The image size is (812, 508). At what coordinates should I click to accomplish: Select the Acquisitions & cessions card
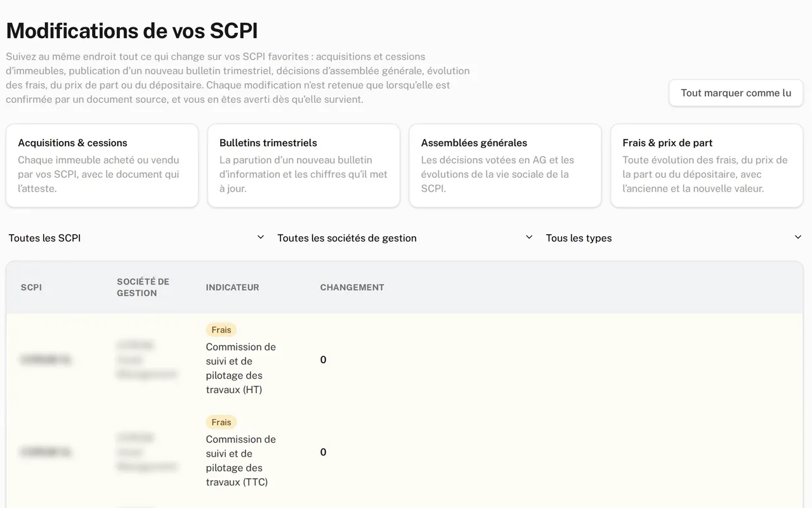point(102,166)
